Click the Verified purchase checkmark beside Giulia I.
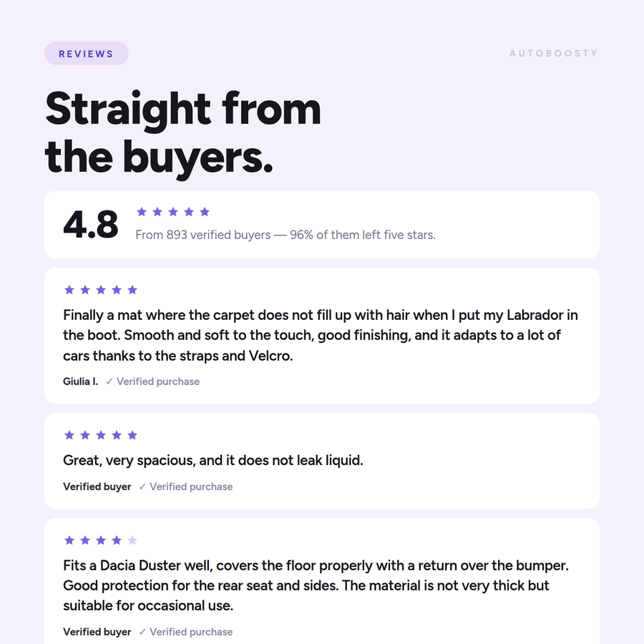644x644 pixels. (109, 381)
